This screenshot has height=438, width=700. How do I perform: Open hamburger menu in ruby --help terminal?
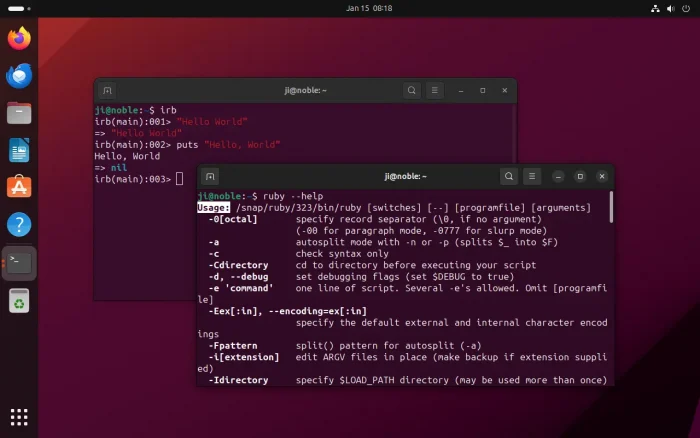533,177
